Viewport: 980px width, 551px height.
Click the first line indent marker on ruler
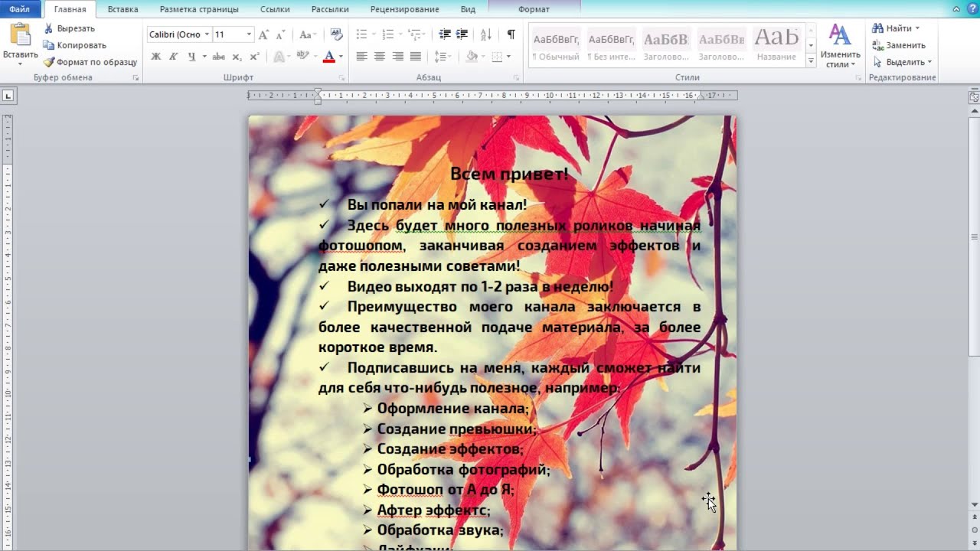(x=318, y=92)
